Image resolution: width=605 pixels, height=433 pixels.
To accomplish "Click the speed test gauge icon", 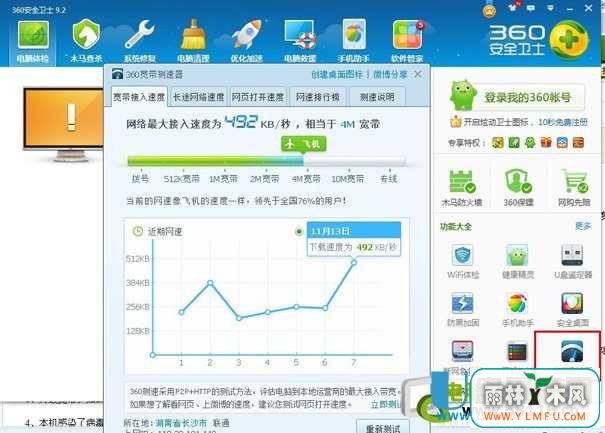I will point(572,350).
